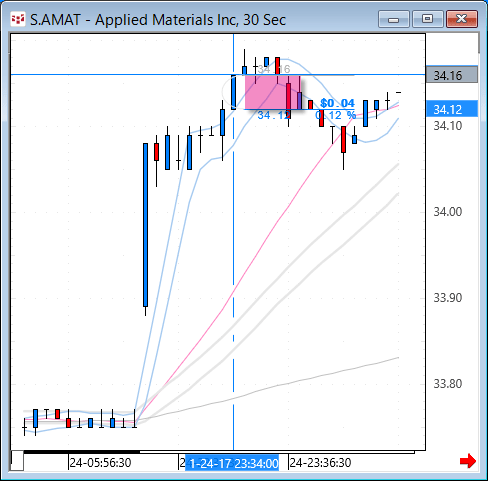Click the 34.00 price scale label
488x481 pixels.
[x=448, y=212]
